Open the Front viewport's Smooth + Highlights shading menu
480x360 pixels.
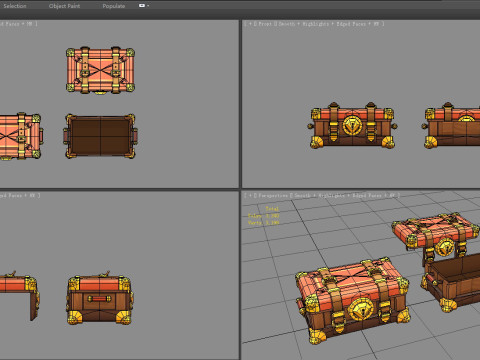305,24
